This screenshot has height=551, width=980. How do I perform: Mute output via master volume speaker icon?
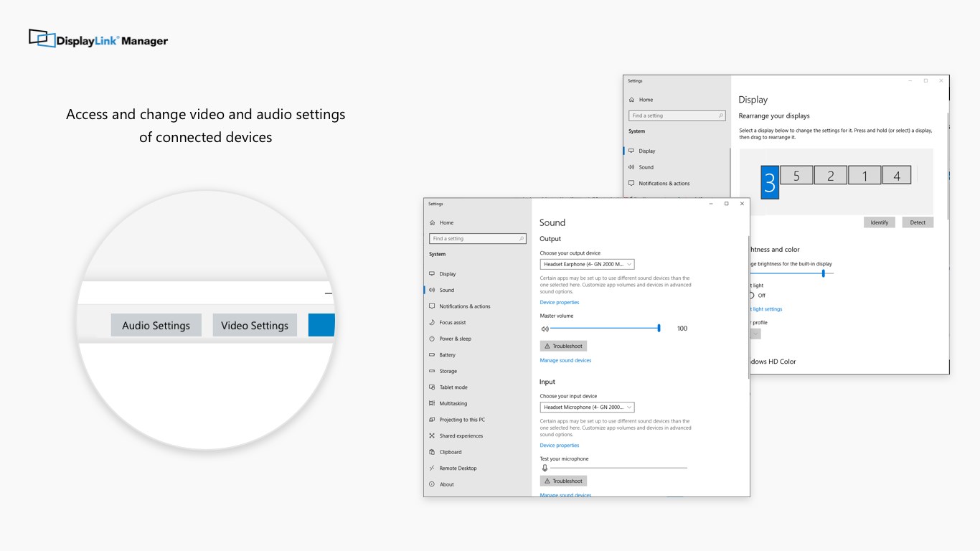coord(545,328)
